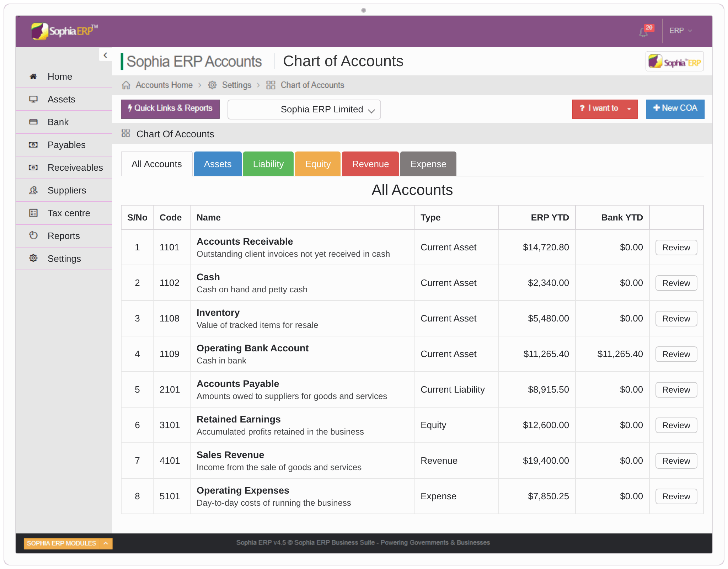
Task: Click the Settings breadcrumb link
Action: point(237,85)
